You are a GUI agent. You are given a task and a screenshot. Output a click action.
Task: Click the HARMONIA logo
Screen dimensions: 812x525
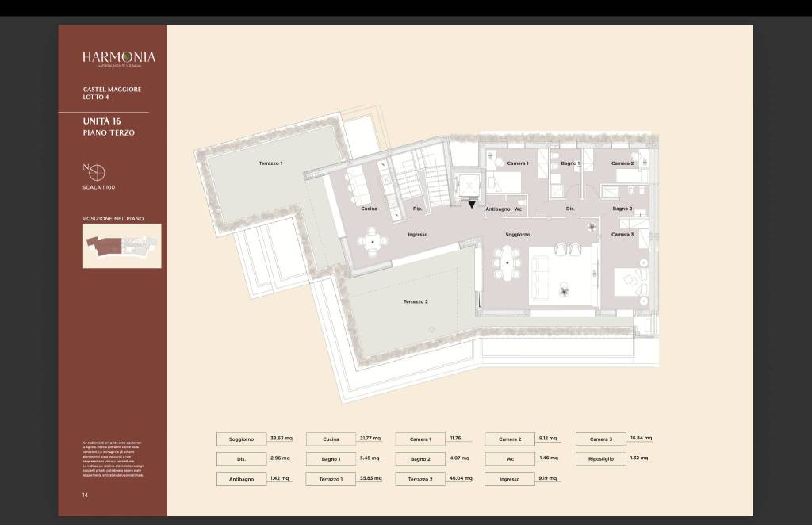click(x=119, y=57)
